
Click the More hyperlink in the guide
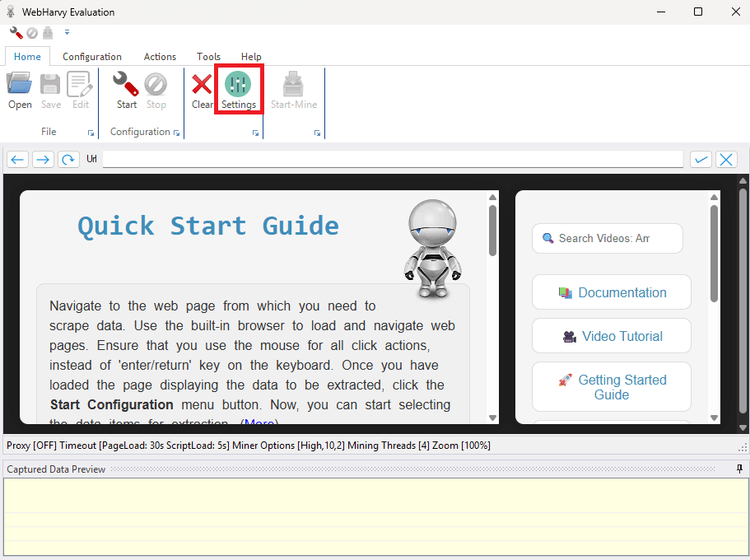pyautogui.click(x=259, y=423)
